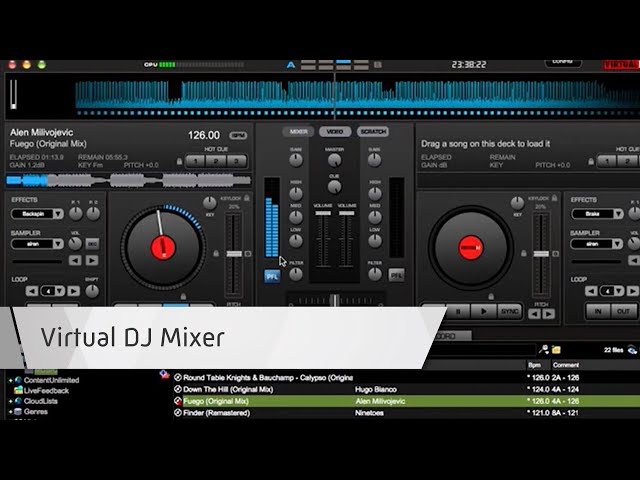Pause the right deck
The width and height of the screenshot is (640, 480).
(458, 311)
